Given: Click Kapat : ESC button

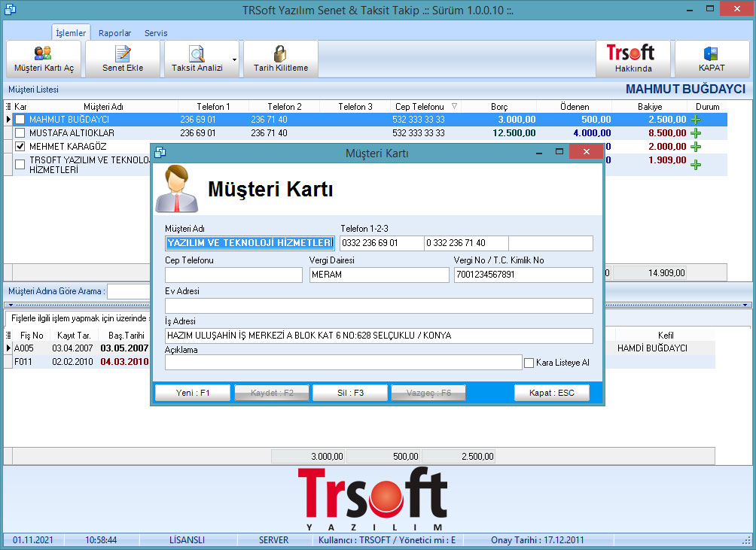Looking at the screenshot, I should click(552, 393).
